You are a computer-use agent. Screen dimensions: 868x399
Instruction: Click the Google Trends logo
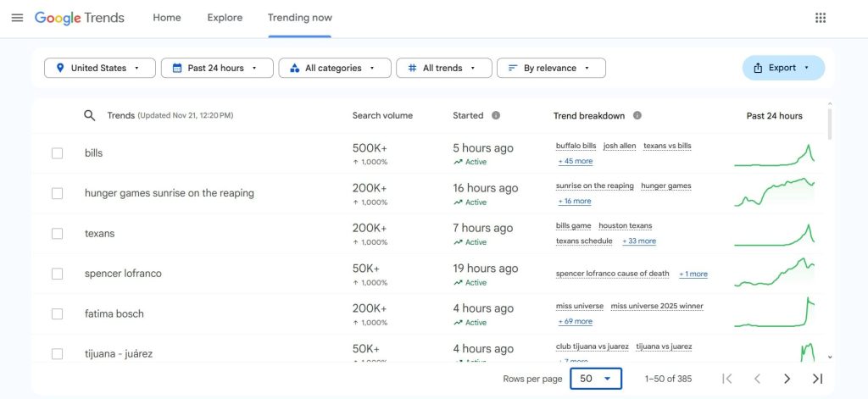[x=80, y=18]
